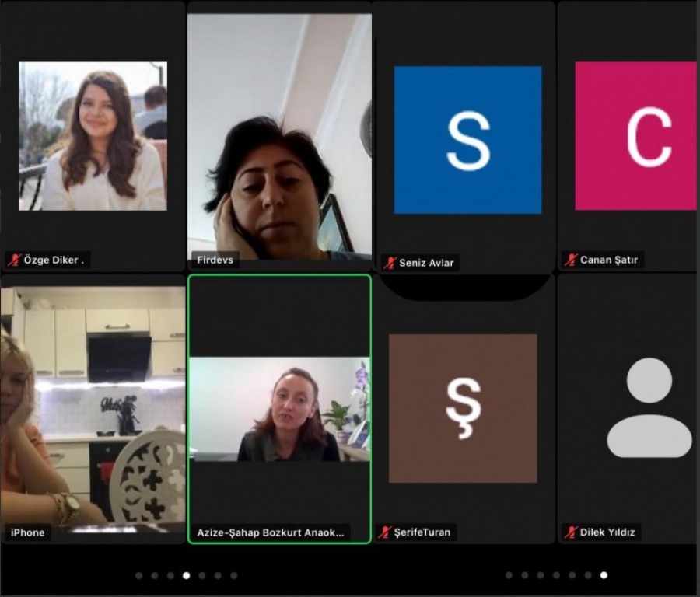
Task: Go to the sixth page dot in left indicator
Action: pos(218,575)
